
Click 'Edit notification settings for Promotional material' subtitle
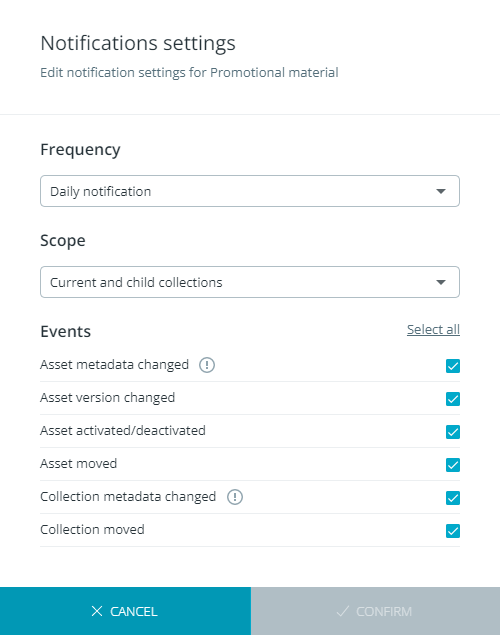pyautogui.click(x=189, y=73)
